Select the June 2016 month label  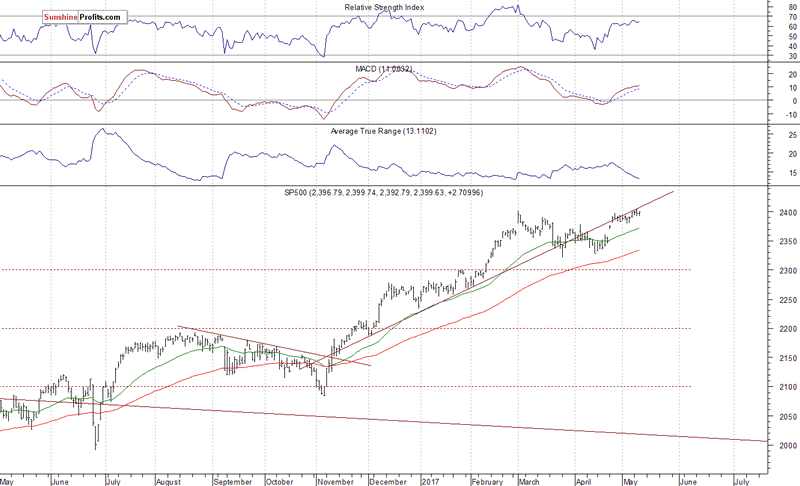click(x=60, y=481)
